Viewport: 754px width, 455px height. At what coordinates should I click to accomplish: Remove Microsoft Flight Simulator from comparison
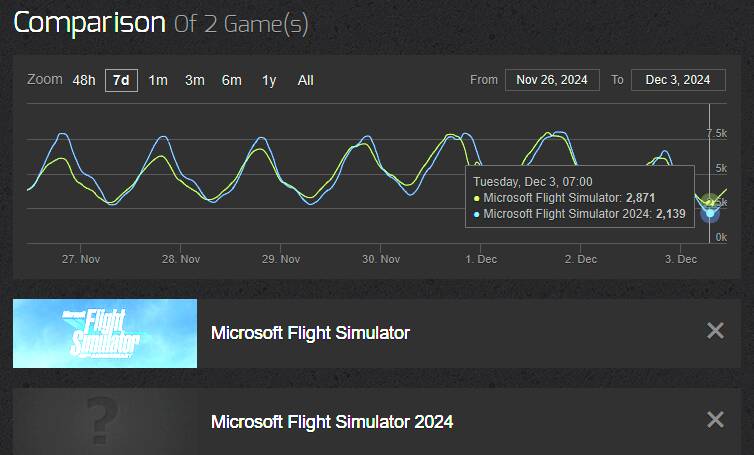coord(715,331)
